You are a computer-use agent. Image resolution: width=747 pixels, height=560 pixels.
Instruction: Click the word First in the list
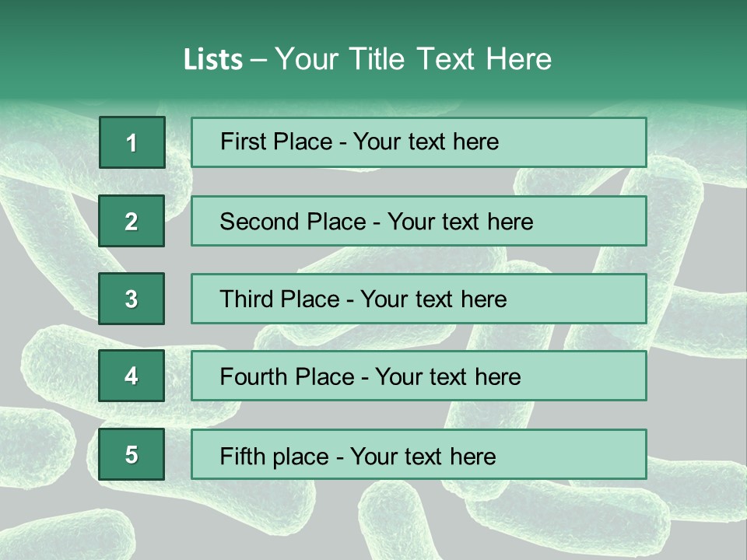(243, 142)
